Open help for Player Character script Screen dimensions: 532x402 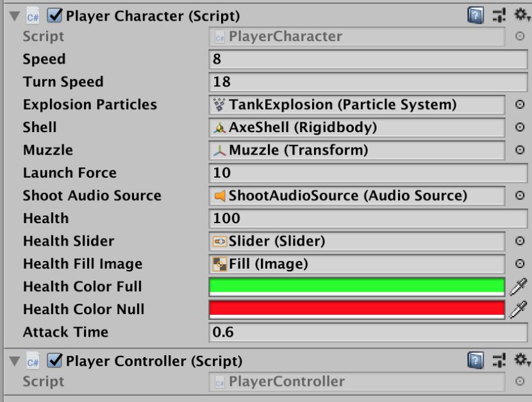[x=476, y=15]
